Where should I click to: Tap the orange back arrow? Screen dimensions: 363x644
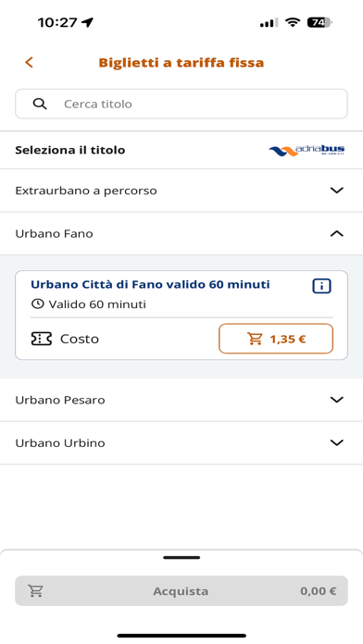29,62
